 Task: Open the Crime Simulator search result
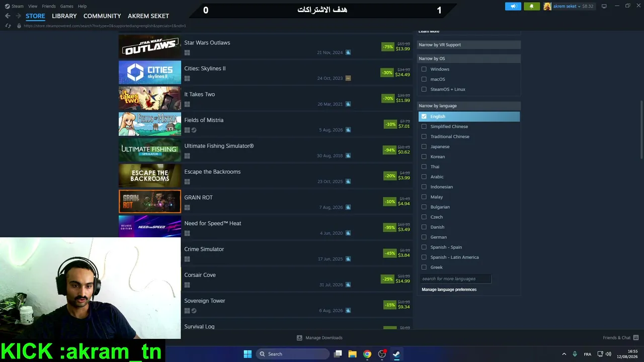click(266, 253)
